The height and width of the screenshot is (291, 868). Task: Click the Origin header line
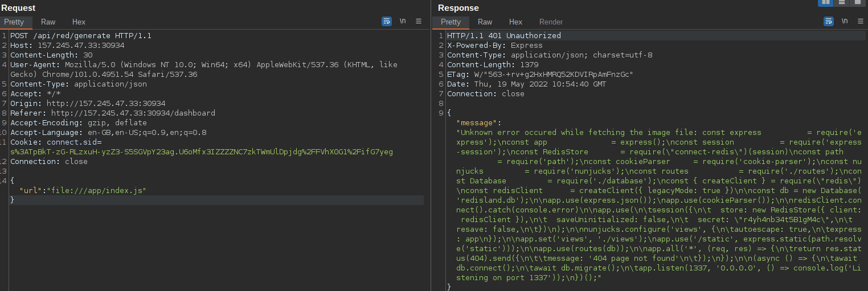tap(88, 103)
